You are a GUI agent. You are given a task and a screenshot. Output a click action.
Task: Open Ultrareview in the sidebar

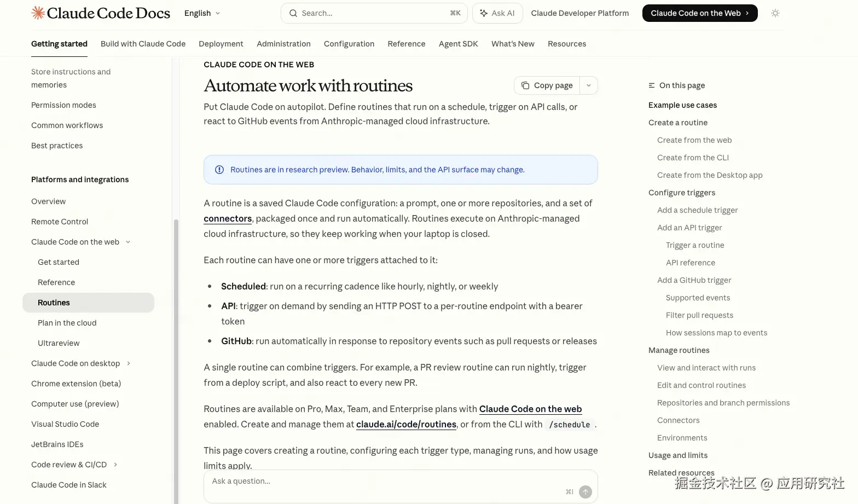tap(59, 343)
